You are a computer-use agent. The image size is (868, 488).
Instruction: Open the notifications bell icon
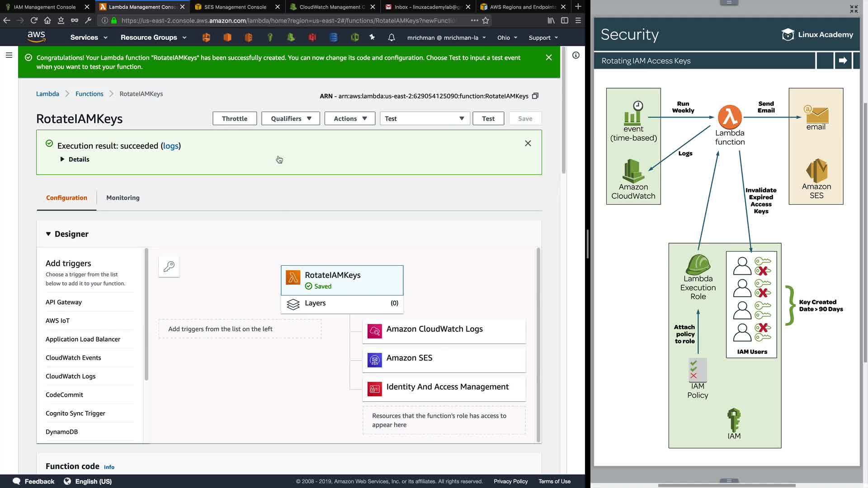[x=392, y=38]
